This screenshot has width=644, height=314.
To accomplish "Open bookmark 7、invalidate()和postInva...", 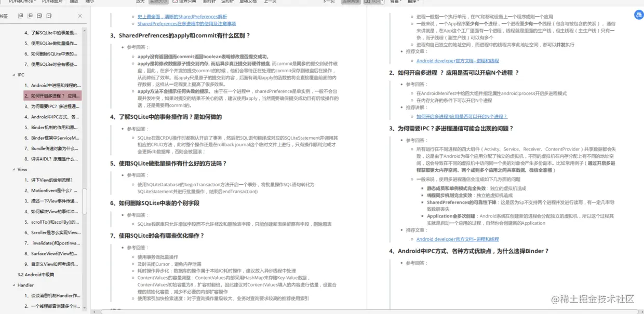I will [52, 243].
